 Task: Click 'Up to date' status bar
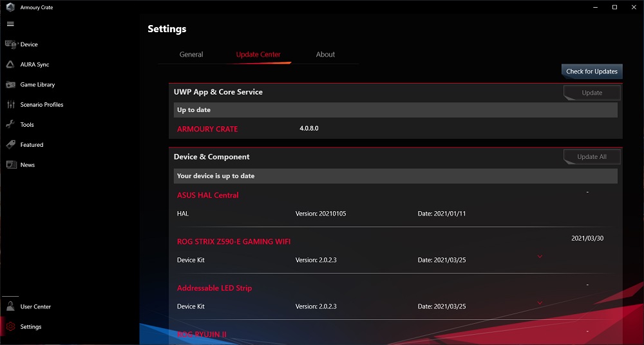pyautogui.click(x=395, y=110)
